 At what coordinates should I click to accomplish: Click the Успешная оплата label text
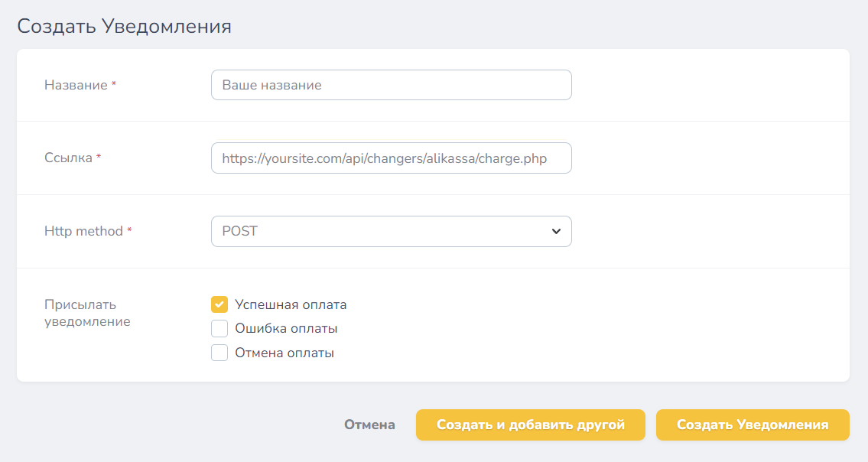tap(291, 304)
